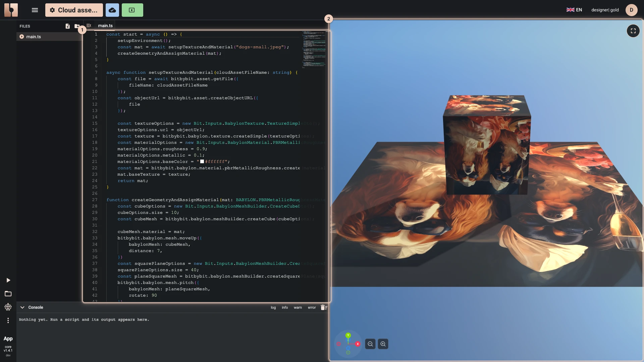The image size is (644, 362).
Task: Toggle the log console filter
Action: click(273, 307)
